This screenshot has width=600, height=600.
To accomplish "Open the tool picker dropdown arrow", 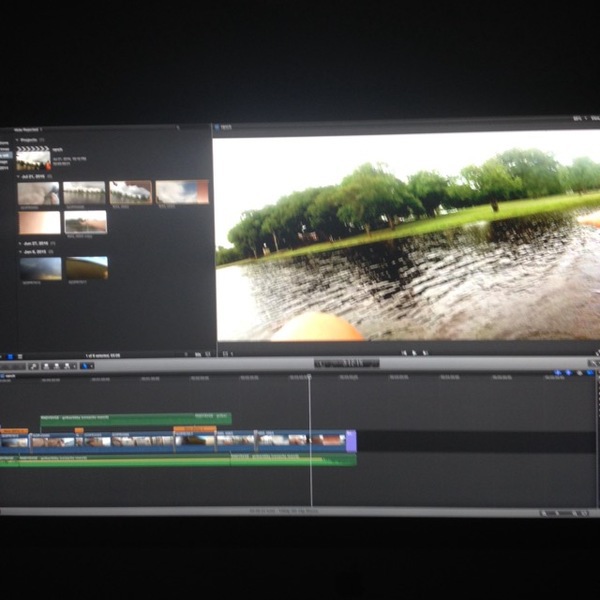I will [91, 366].
